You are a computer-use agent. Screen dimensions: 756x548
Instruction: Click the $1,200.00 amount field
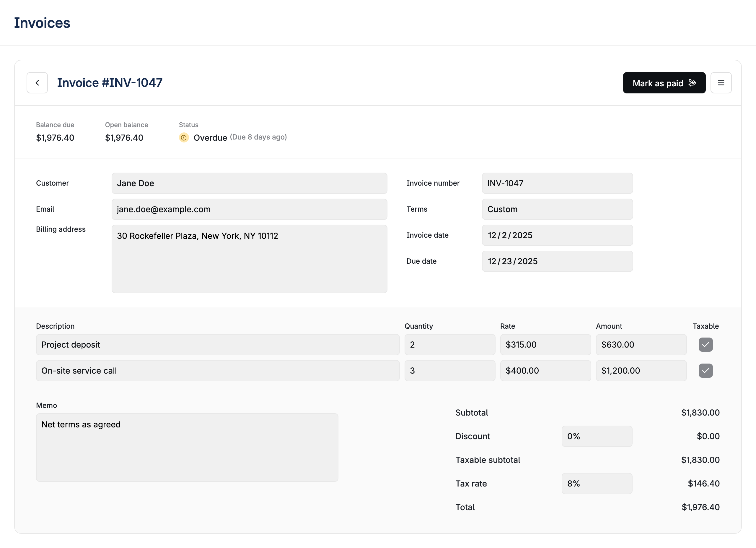pos(641,371)
